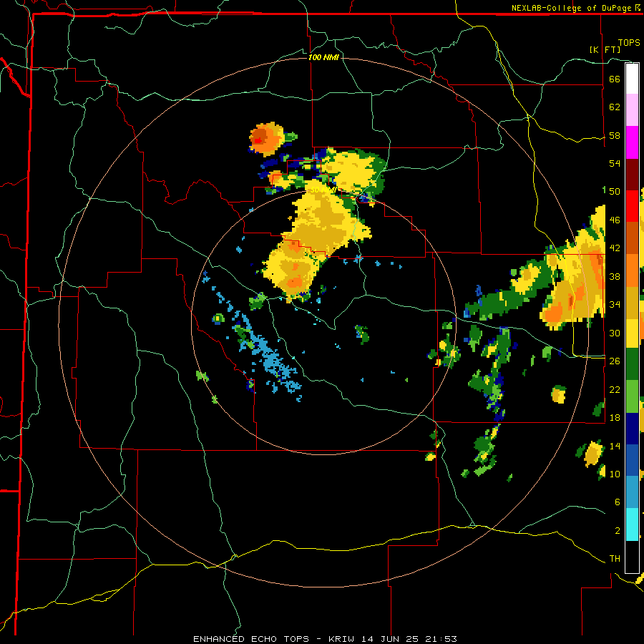Image resolution: width=644 pixels, height=644 pixels.
Task: Click the legend value 6
Action: (618, 502)
